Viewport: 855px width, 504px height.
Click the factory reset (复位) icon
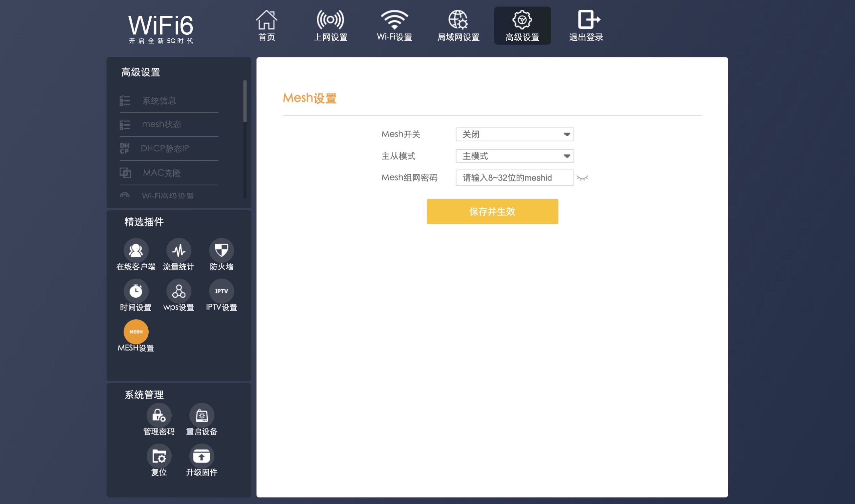pos(159,456)
